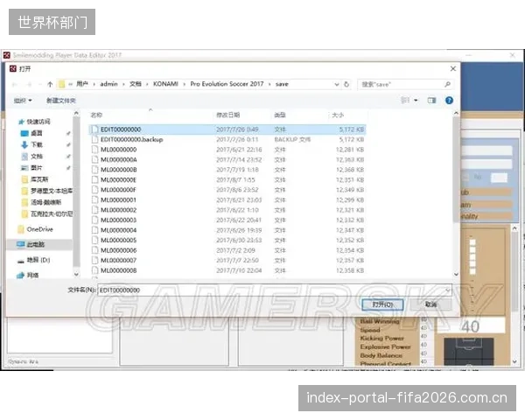Screen dimensions: 525x420
Task: Click the up-directory arrow icon
Action: pos(50,84)
